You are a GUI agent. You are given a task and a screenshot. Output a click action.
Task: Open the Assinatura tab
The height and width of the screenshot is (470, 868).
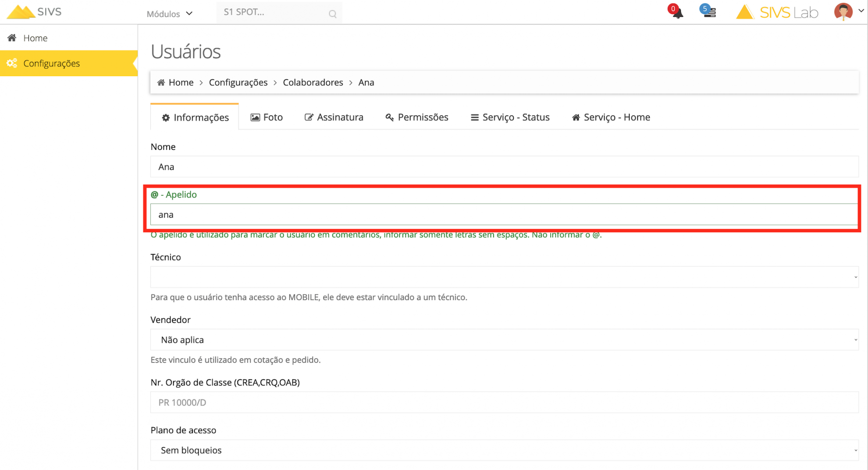[x=334, y=117]
